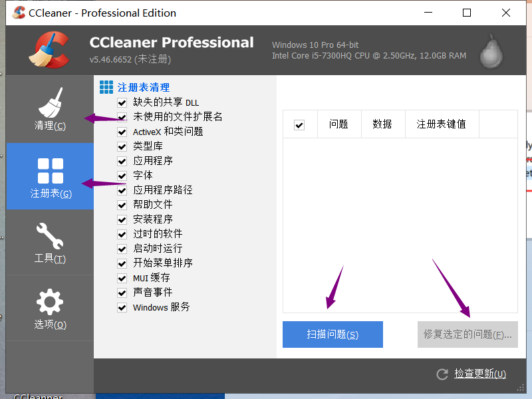Toggle the MUI 缓存 checkbox

122,278
